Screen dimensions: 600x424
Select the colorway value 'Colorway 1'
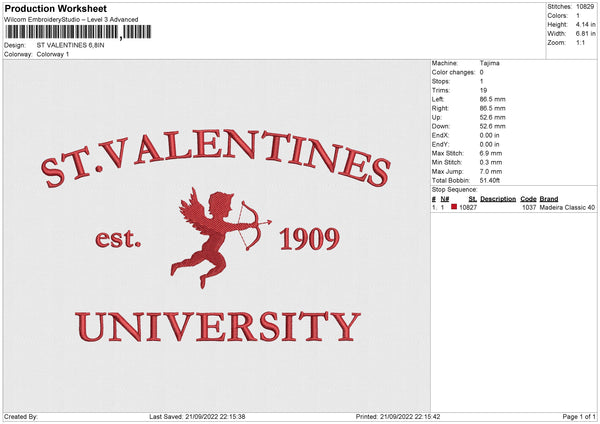[x=53, y=54]
